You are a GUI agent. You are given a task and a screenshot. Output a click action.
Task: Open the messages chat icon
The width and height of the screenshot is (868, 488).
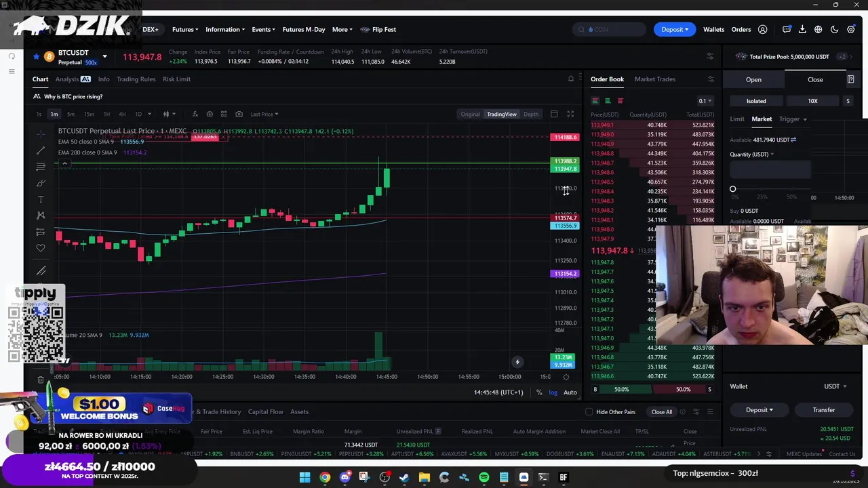787,30
